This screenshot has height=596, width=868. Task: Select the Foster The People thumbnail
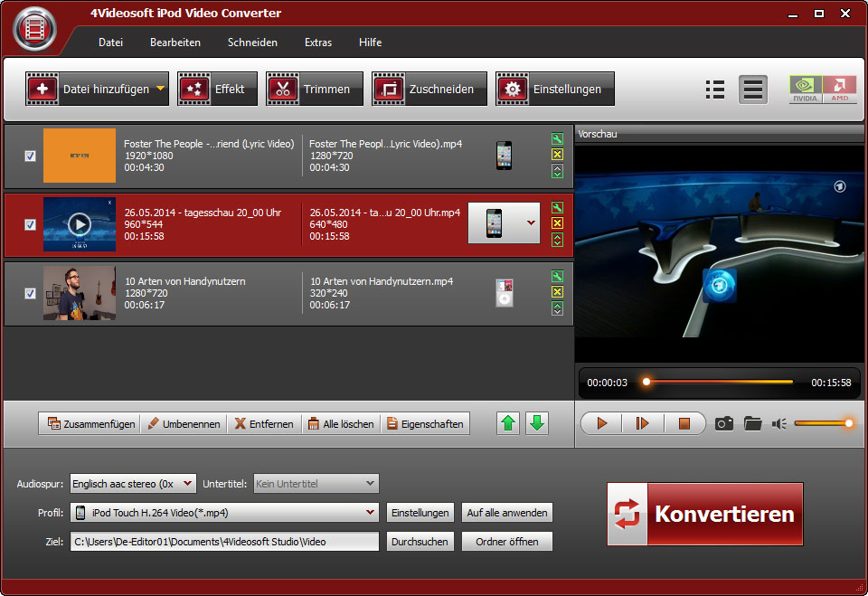pyautogui.click(x=80, y=156)
